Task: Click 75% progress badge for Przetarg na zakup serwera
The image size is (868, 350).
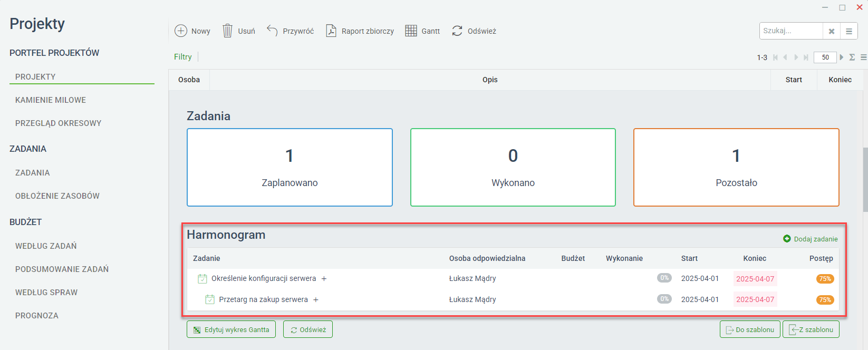Action: pyautogui.click(x=825, y=300)
